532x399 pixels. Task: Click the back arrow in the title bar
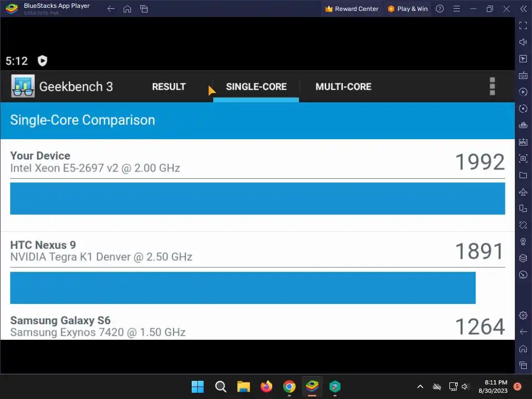click(111, 9)
